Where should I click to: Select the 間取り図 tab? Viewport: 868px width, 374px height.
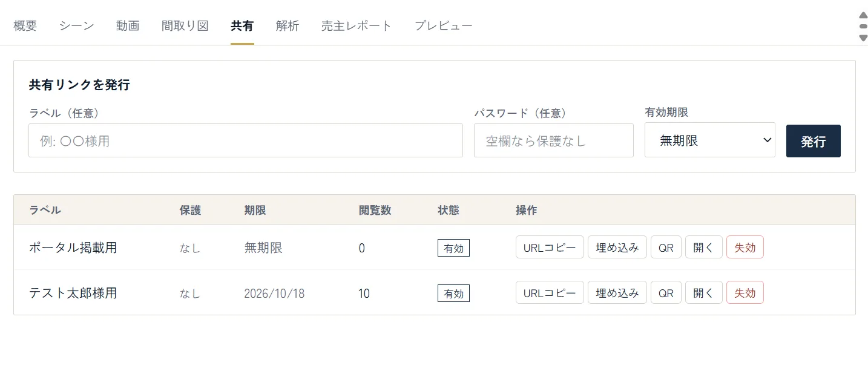[185, 26]
